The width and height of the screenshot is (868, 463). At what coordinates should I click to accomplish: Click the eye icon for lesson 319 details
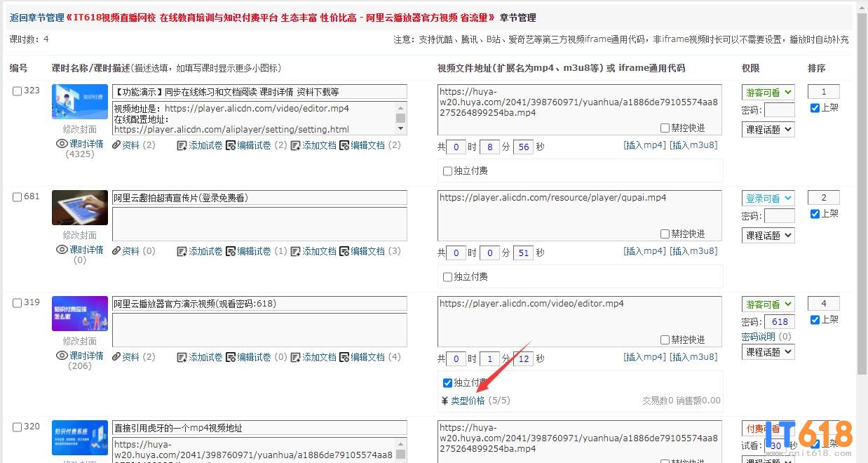[x=62, y=356]
